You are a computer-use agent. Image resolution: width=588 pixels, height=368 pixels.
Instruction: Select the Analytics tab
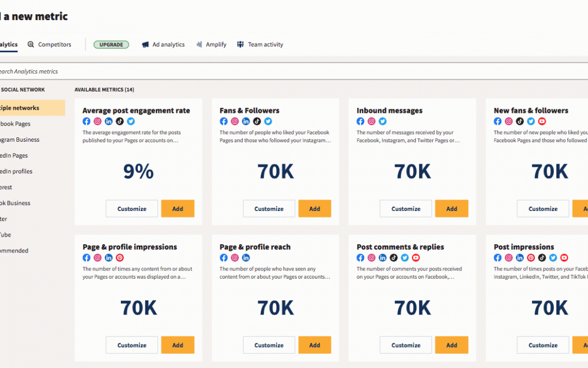[8, 44]
